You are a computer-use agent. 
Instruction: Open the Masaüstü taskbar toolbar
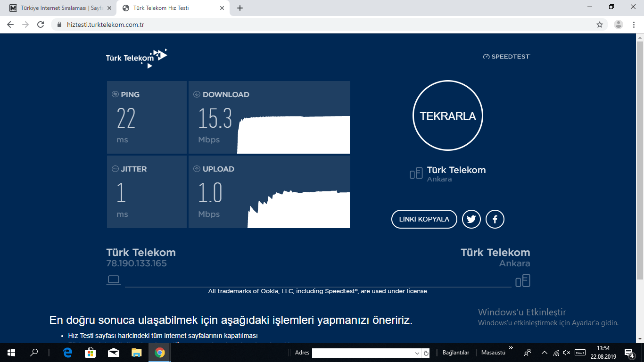click(493, 353)
